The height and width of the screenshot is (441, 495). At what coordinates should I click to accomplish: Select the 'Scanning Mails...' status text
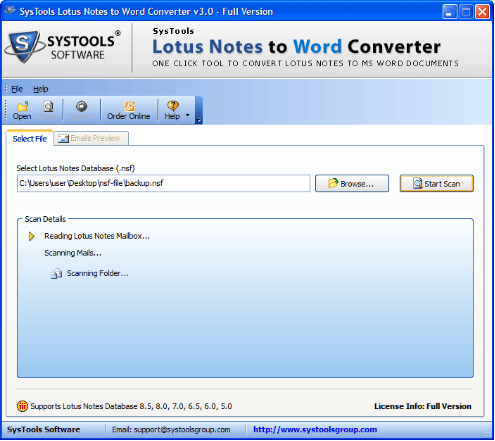73,253
